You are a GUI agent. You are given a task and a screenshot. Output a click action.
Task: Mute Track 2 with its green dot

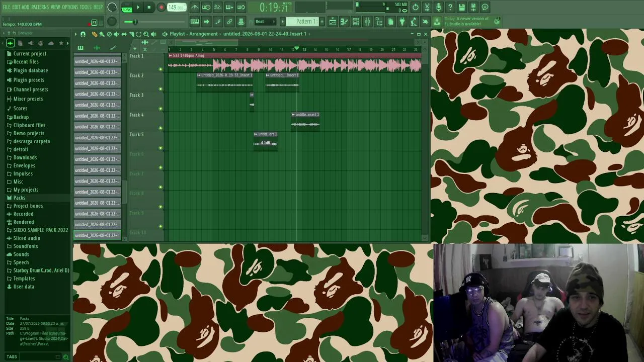[x=160, y=89]
